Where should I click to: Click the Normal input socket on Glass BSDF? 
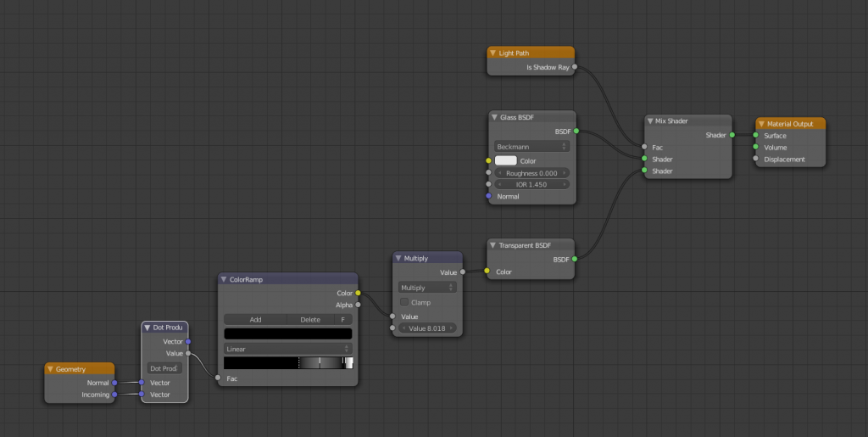[x=488, y=196]
